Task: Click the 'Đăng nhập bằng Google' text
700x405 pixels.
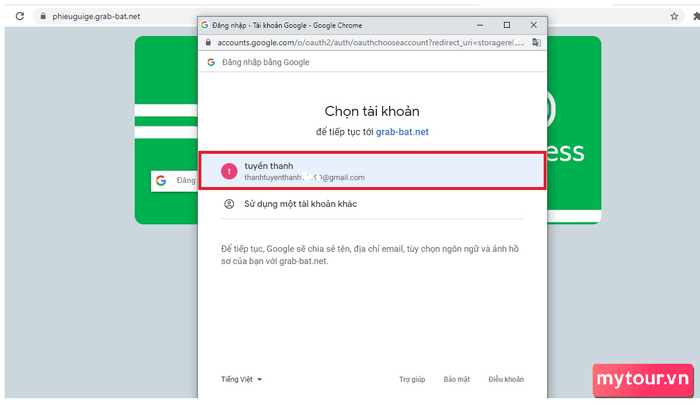Action: coord(266,62)
